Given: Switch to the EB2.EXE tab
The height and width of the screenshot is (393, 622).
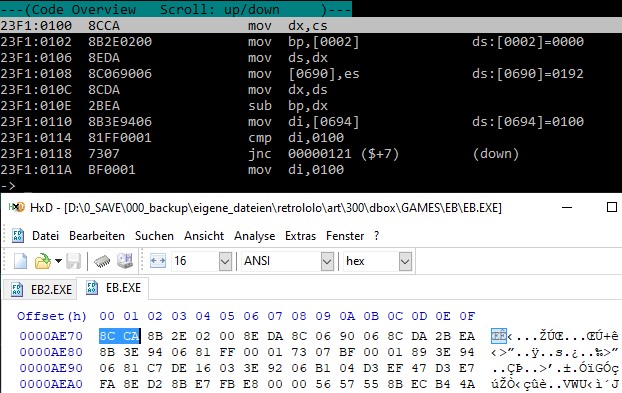Looking at the screenshot, I should pos(40,289).
